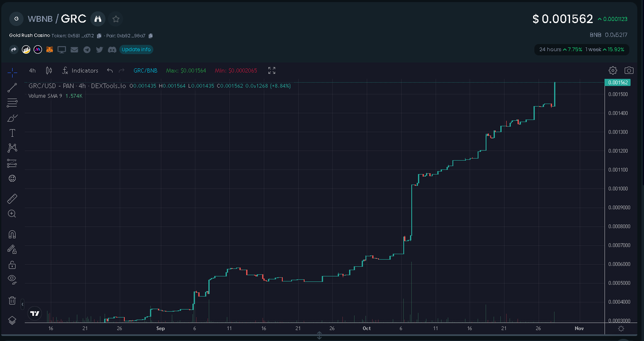644x341 pixels.
Task: Open the price scale settings gear at bottom right
Action: (x=621, y=328)
